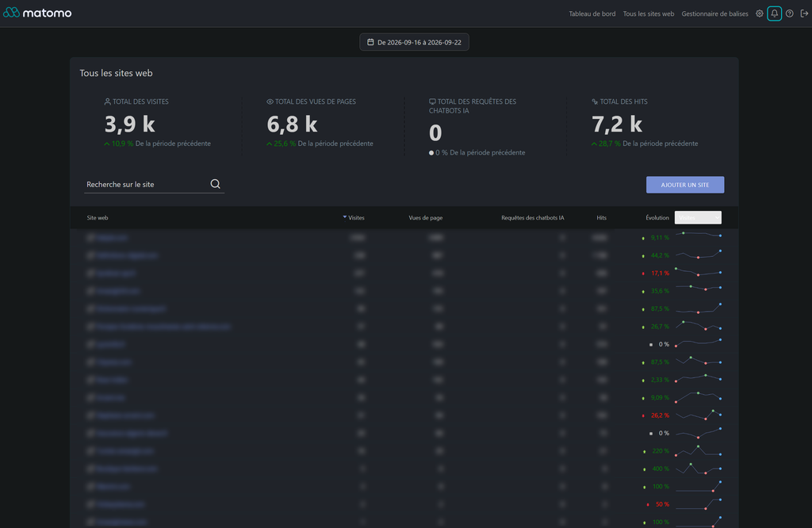Click the 7,2 k total hits figure

tap(617, 124)
